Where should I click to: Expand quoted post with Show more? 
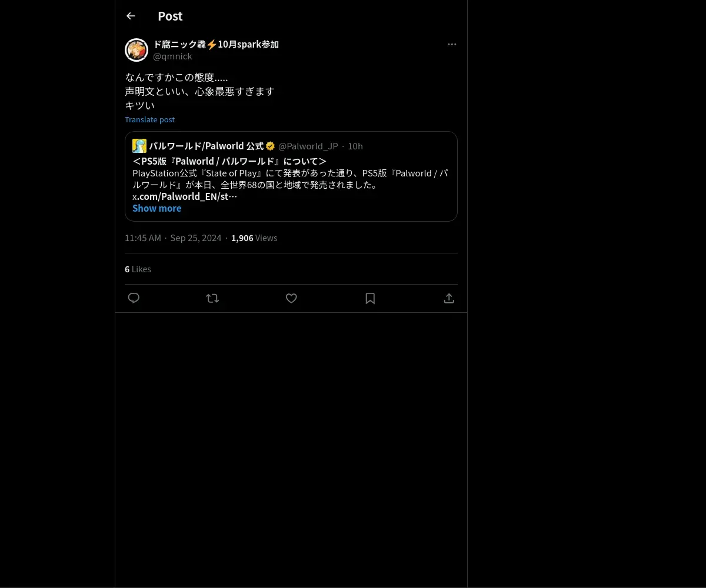coord(156,208)
